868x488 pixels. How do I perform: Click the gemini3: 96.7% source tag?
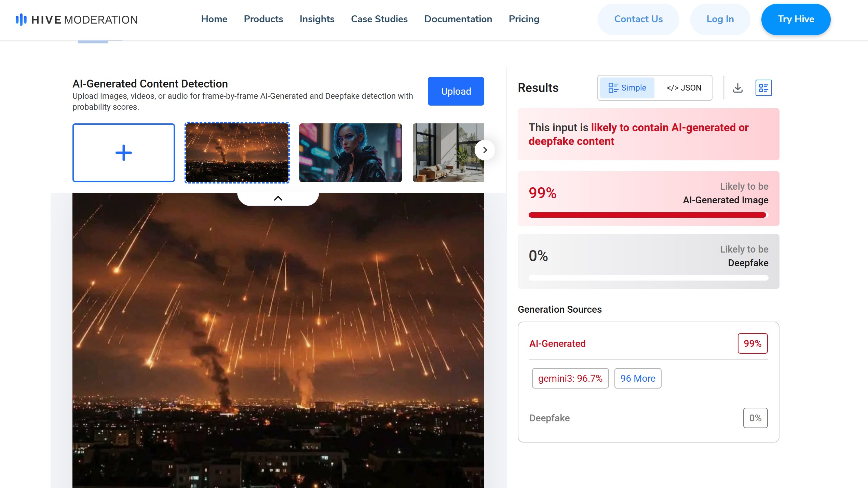(x=570, y=378)
